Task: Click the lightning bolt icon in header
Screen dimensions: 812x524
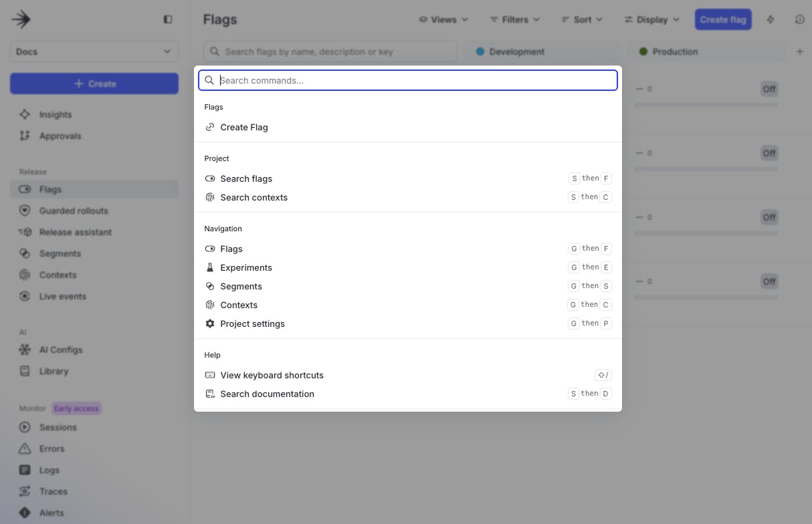Action: pos(771,19)
